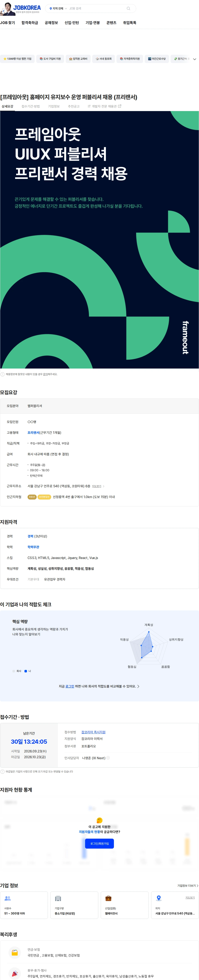This screenshot has height=980, width=199.
Task: Click the 프리랜서 employment type link
Action: pyautogui.click(x=33, y=433)
